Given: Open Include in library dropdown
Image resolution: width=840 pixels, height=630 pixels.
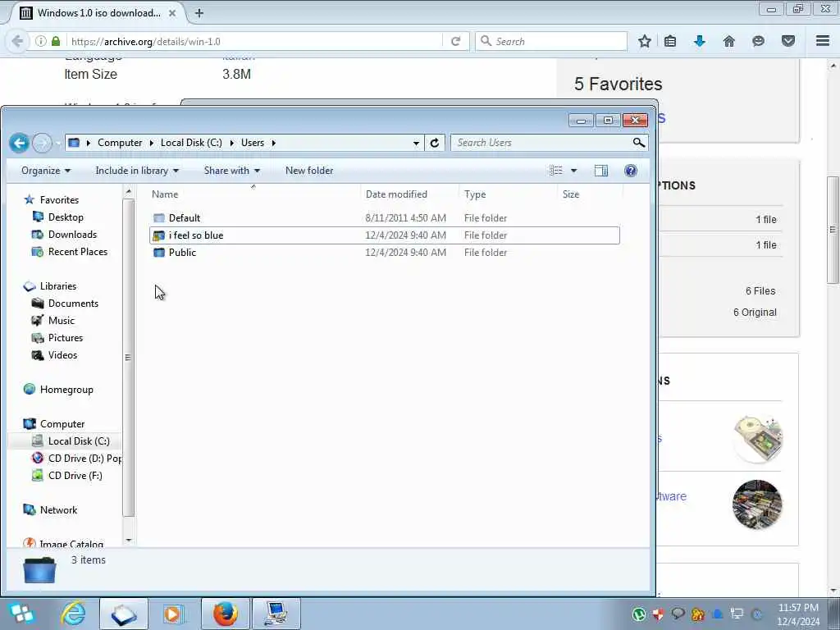Looking at the screenshot, I should point(137,171).
